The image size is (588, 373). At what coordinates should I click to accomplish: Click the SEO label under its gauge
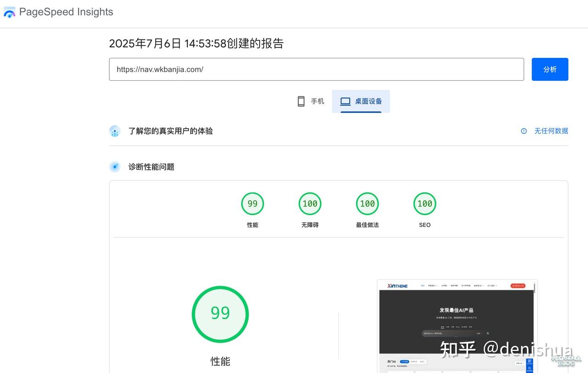(x=425, y=225)
